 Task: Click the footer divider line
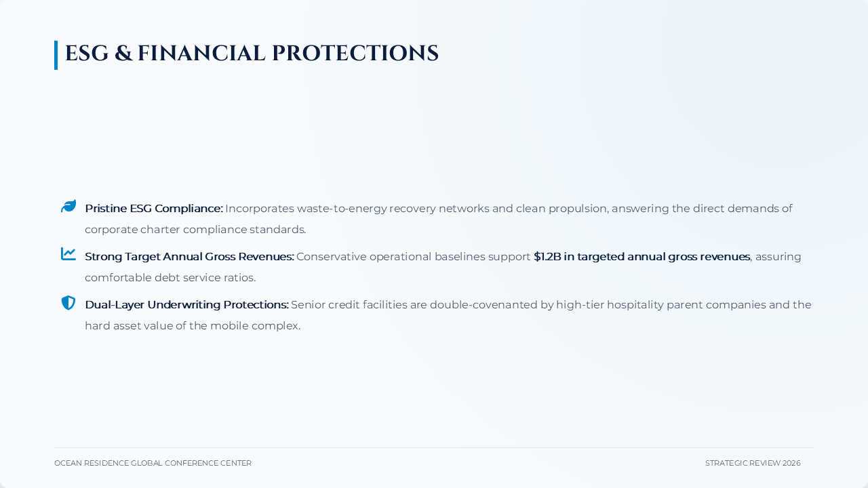[x=434, y=447]
